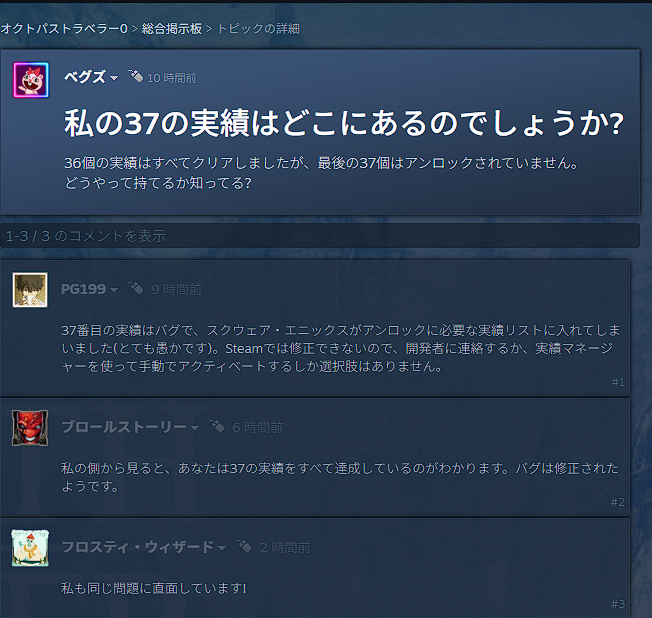Expand the dropdown arrow next to フロスティ・ウィザード

pyautogui.click(x=222, y=548)
